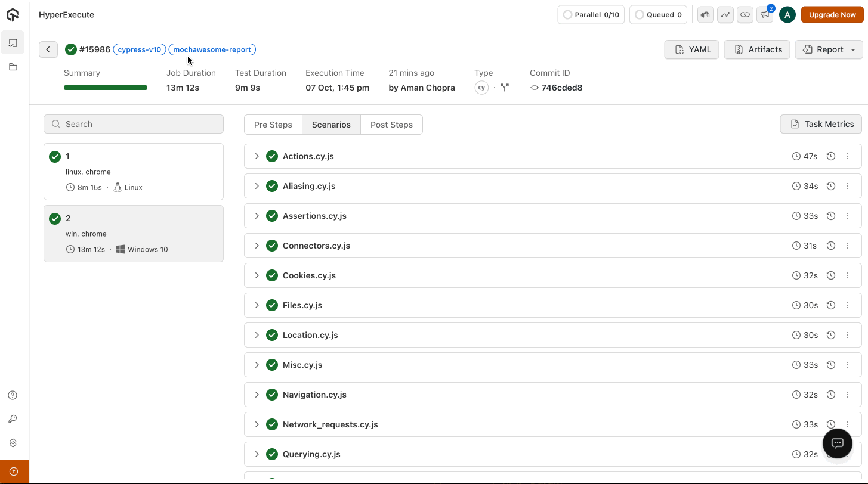868x484 pixels.
Task: Click the green Summary progress bar
Action: [106, 88]
